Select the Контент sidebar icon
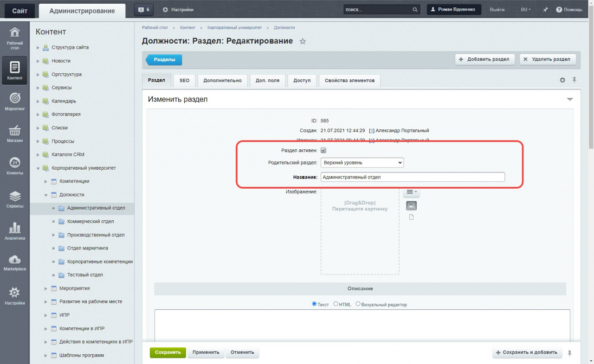 point(15,70)
